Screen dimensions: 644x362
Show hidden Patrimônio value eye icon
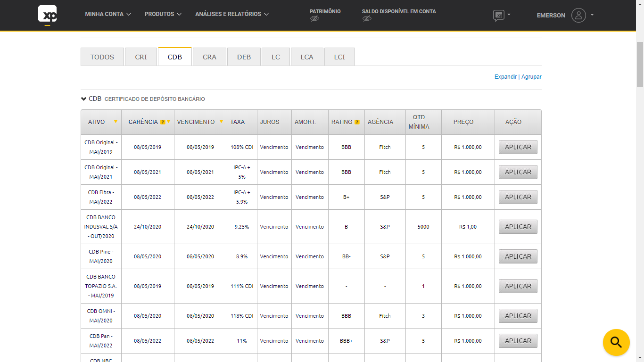coord(315,19)
